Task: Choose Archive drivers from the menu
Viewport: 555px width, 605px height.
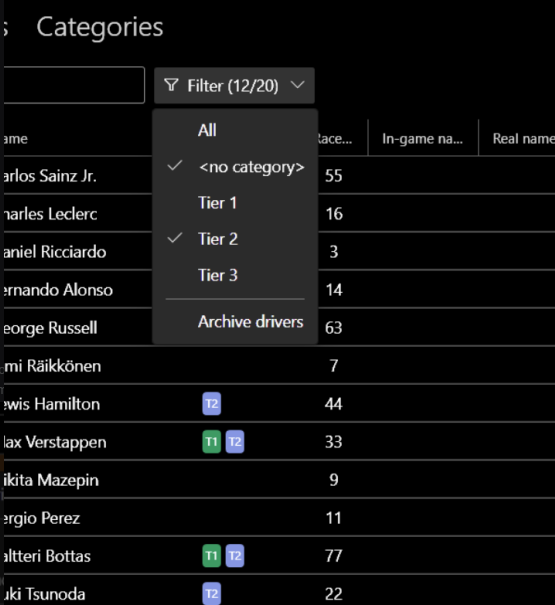Action: click(235, 322)
